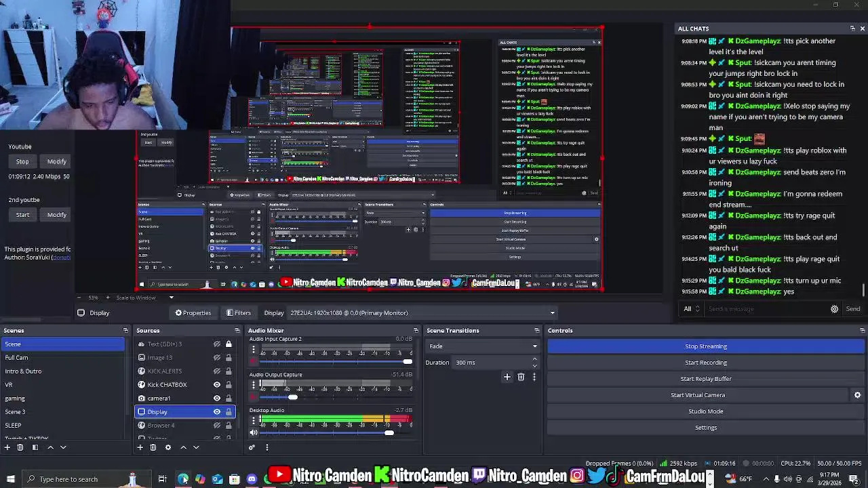Viewport: 868px width, 488px height.
Task: Move selected scene up
Action: (50, 447)
